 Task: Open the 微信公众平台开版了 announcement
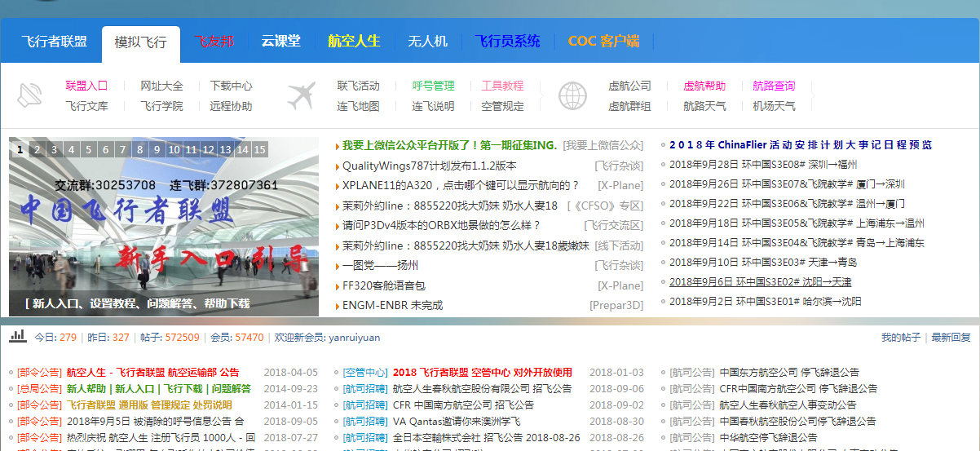(449, 145)
